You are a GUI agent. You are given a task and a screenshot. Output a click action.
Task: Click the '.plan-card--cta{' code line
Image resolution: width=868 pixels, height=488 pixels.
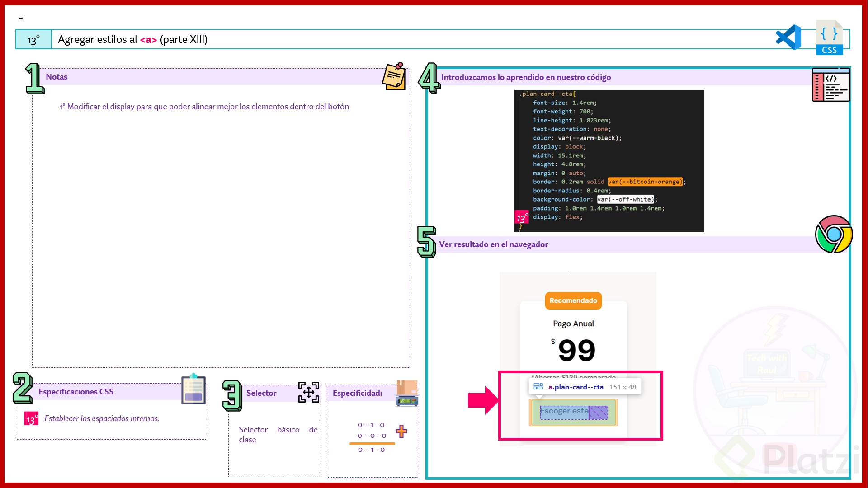pos(547,94)
